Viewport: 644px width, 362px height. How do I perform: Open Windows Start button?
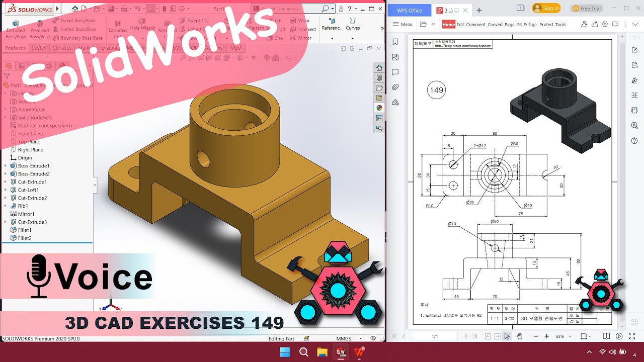285,352
